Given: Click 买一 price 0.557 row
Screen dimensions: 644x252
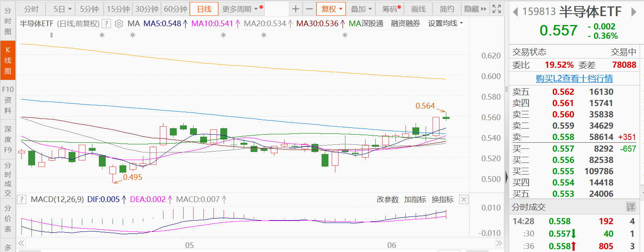Looking at the screenshot, I should (574, 149).
